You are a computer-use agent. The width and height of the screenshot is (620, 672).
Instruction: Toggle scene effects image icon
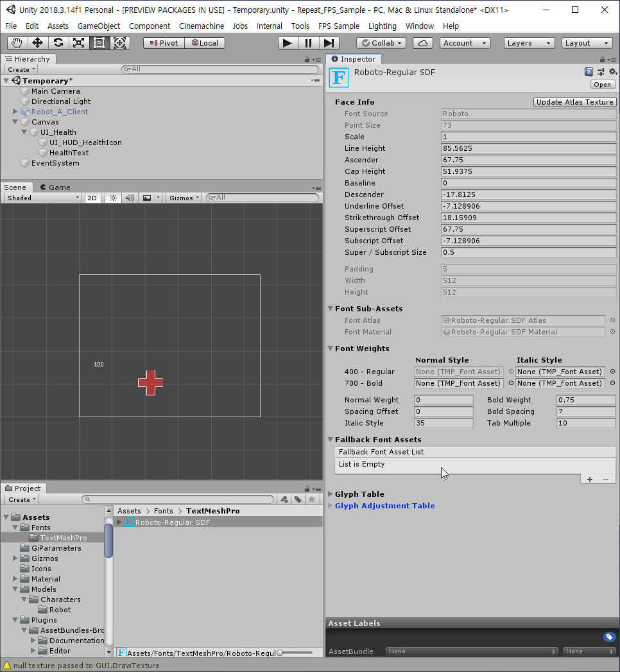147,198
